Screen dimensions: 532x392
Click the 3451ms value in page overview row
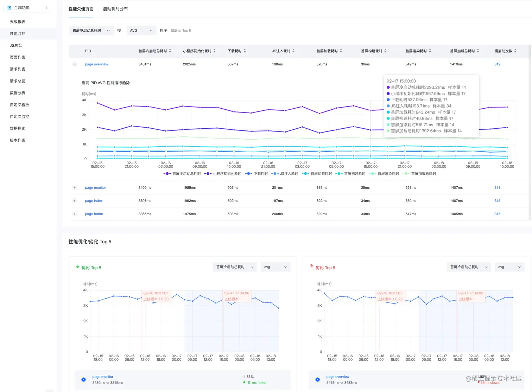(x=145, y=64)
